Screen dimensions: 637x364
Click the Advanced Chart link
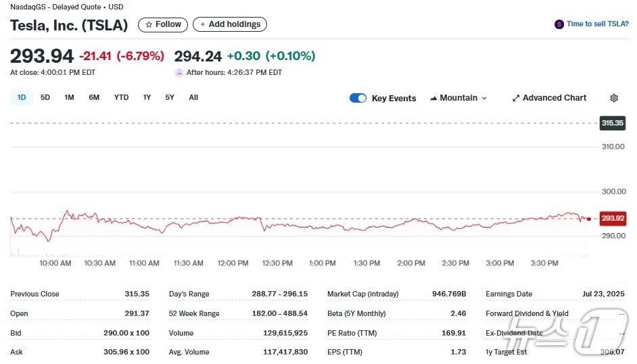coord(555,98)
